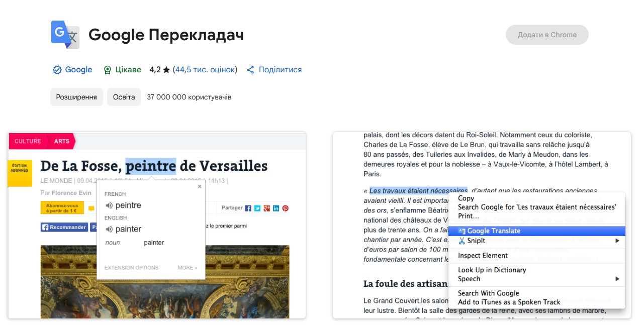Expand the SnipIt submenu arrow

[x=617, y=241]
